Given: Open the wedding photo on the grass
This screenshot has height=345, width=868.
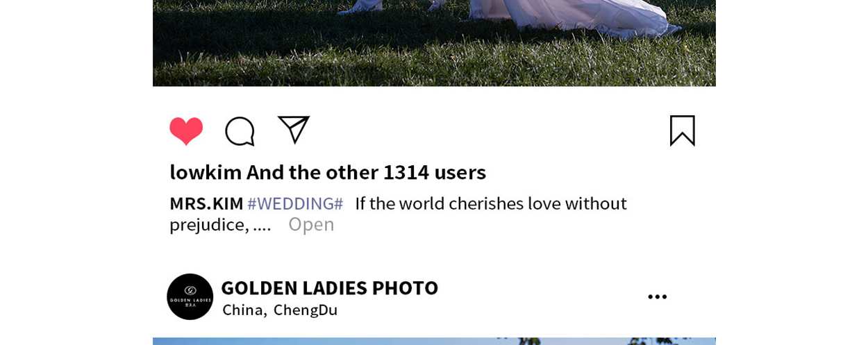Looking at the screenshot, I should (x=434, y=43).
